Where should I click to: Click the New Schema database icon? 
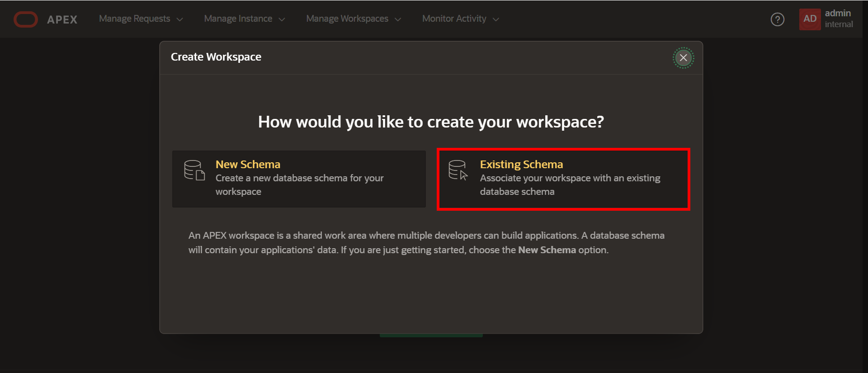(x=194, y=170)
